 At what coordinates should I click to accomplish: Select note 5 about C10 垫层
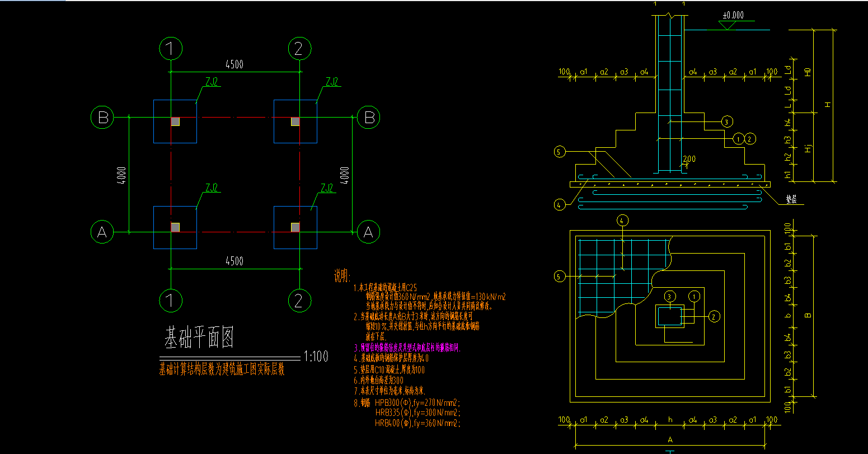tap(389, 370)
